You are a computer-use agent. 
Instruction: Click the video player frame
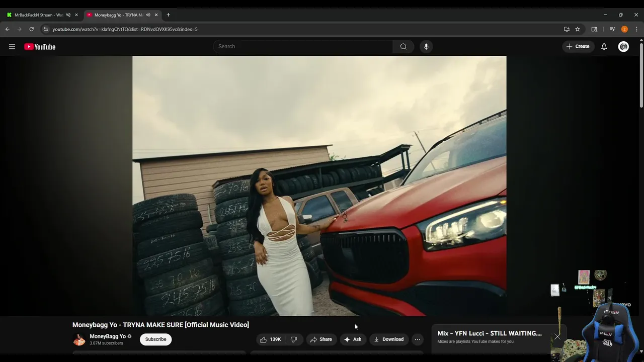(x=319, y=186)
